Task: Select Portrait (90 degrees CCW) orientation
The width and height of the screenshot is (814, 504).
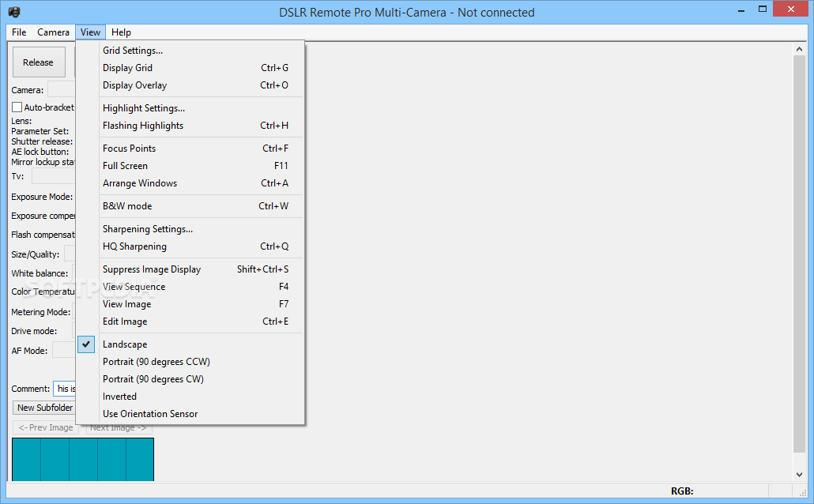Action: (x=190, y=362)
